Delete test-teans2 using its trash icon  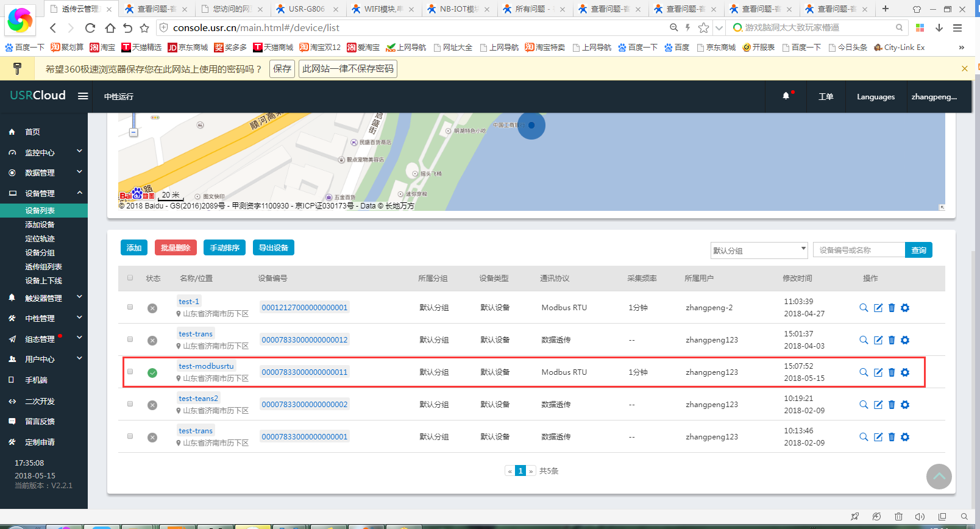[892, 405]
